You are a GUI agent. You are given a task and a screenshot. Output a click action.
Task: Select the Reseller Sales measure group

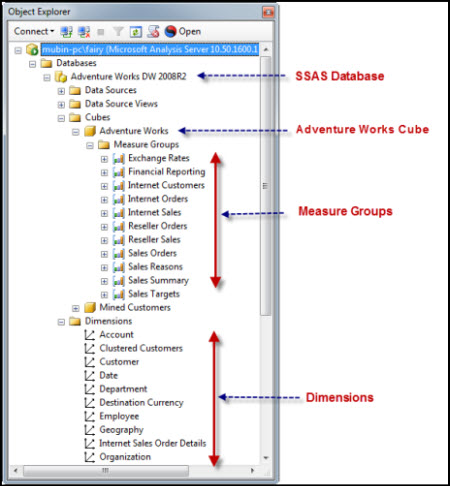154,240
